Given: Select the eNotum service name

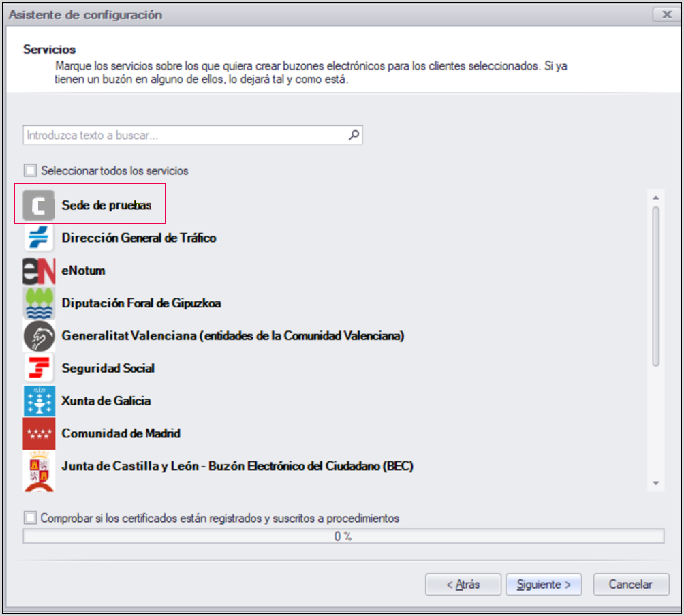Looking at the screenshot, I should click(x=83, y=271).
